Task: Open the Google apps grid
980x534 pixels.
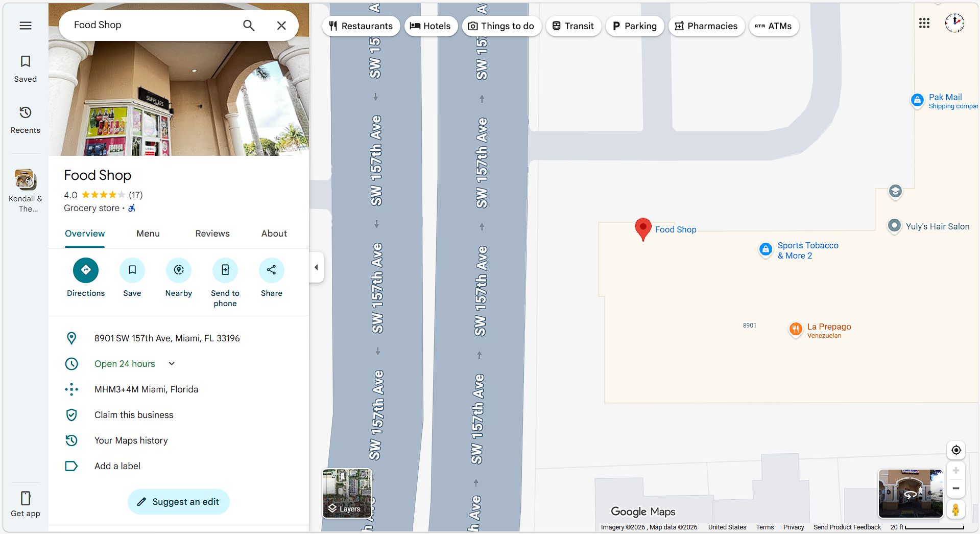Action: pyautogui.click(x=924, y=24)
